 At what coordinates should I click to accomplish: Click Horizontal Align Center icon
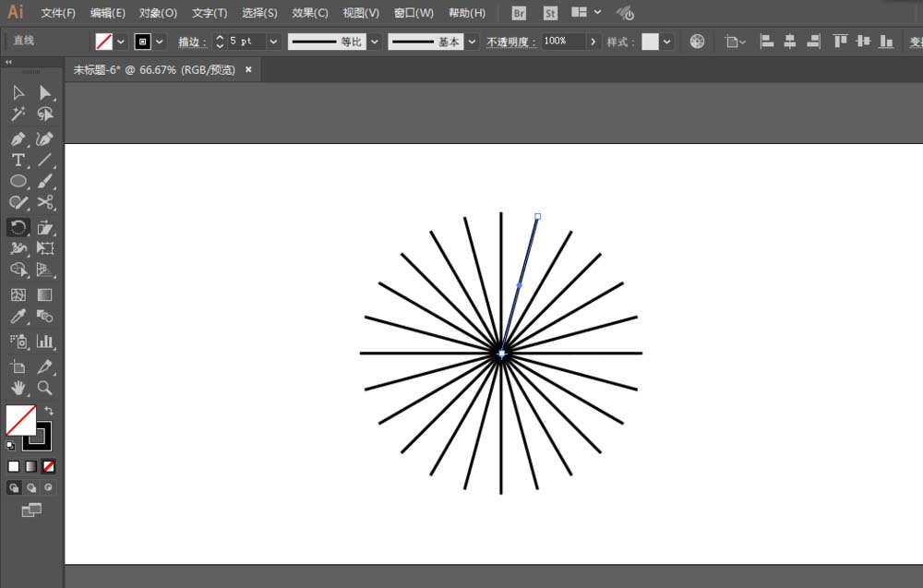790,42
